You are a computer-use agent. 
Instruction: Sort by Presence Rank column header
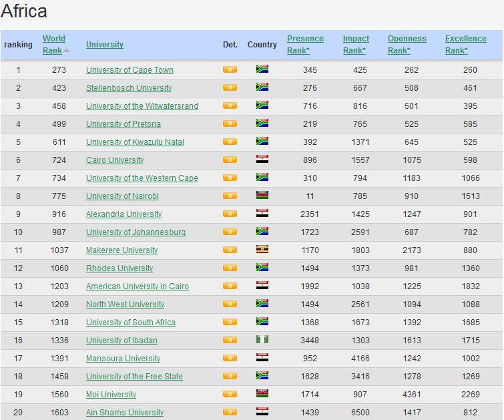click(x=305, y=45)
